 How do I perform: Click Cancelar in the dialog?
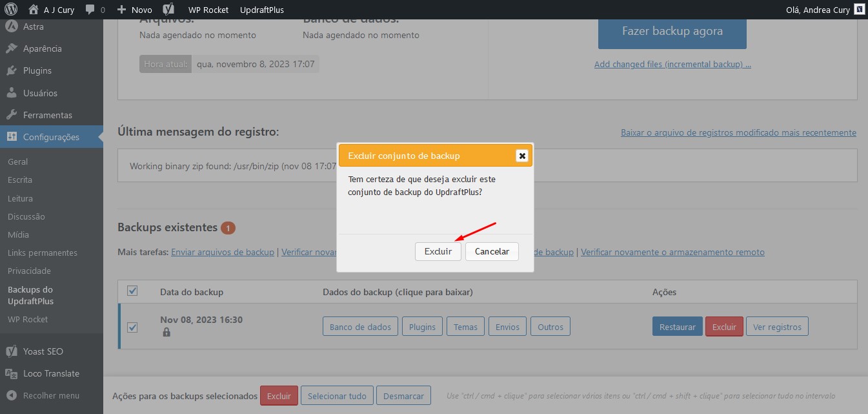click(492, 251)
